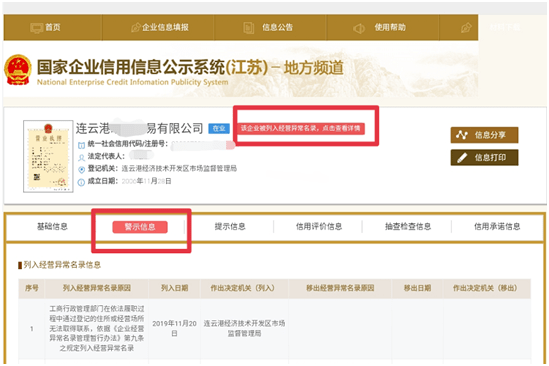Click the 在业 status badge
The height and width of the screenshot is (366, 549).
(x=219, y=129)
